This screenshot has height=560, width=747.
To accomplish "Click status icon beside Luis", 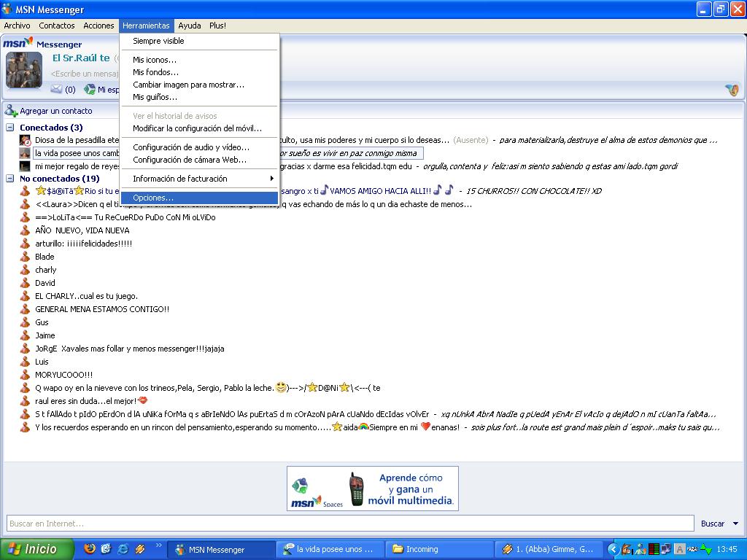I will pos(26,362).
